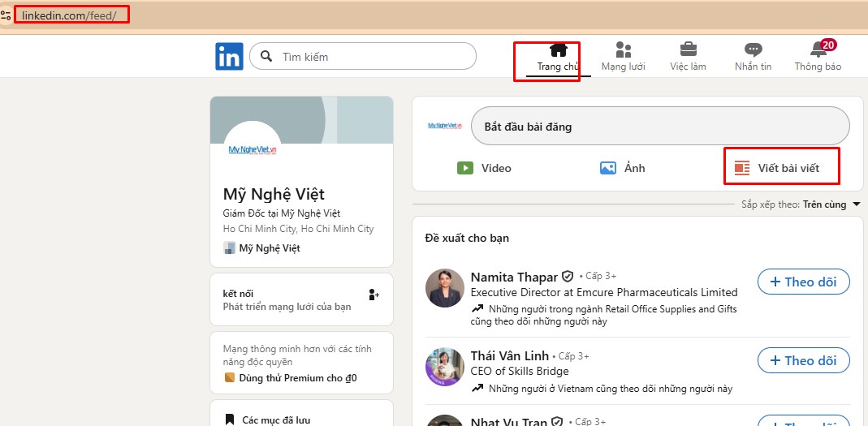Screen dimensions: 868x426
Task: Click trending arrow icon under Namita Thapar
Action: [x=477, y=309]
